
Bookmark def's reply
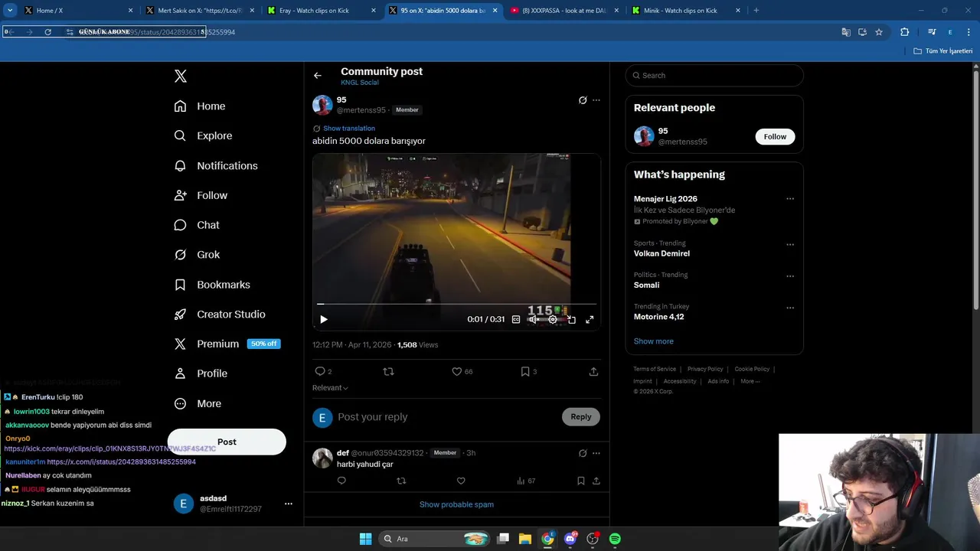(x=580, y=481)
